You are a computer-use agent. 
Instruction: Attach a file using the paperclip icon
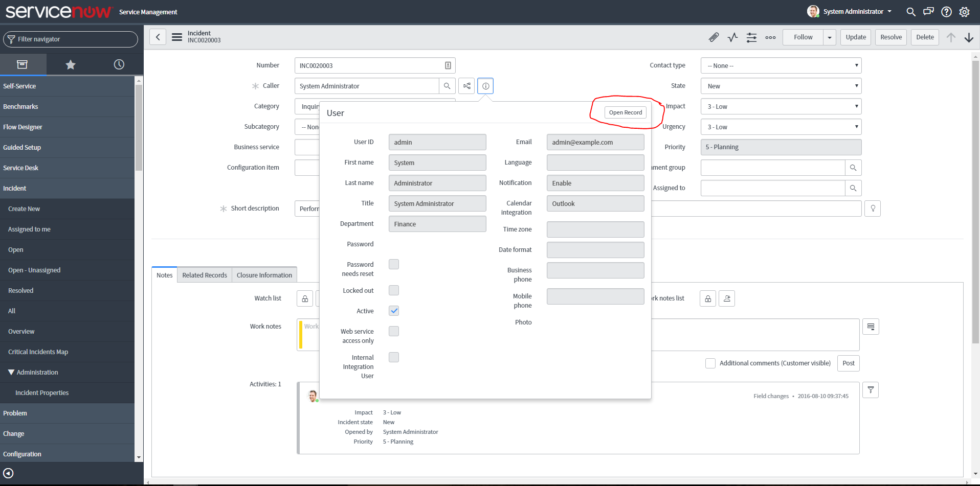714,37
